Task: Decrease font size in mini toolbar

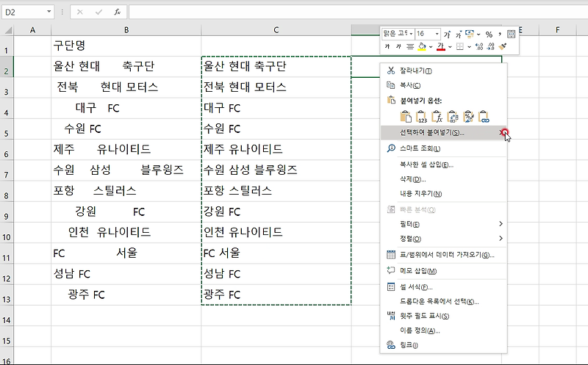Action: [x=458, y=34]
